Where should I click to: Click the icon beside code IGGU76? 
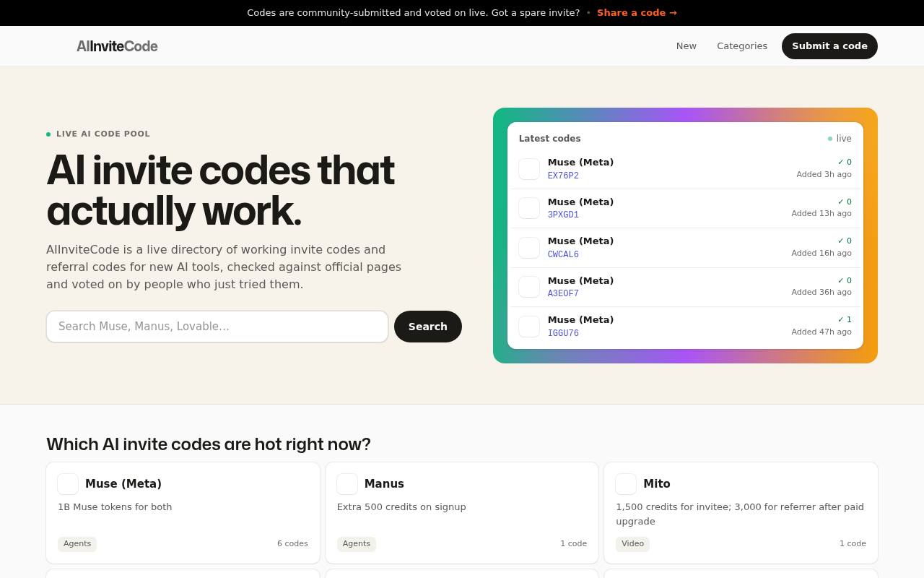pos(529,327)
